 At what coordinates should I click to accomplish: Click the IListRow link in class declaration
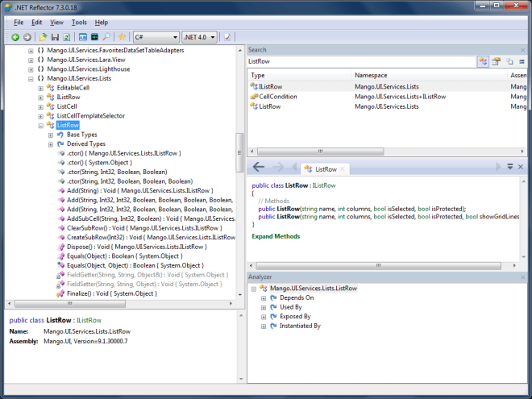pyautogui.click(x=324, y=185)
